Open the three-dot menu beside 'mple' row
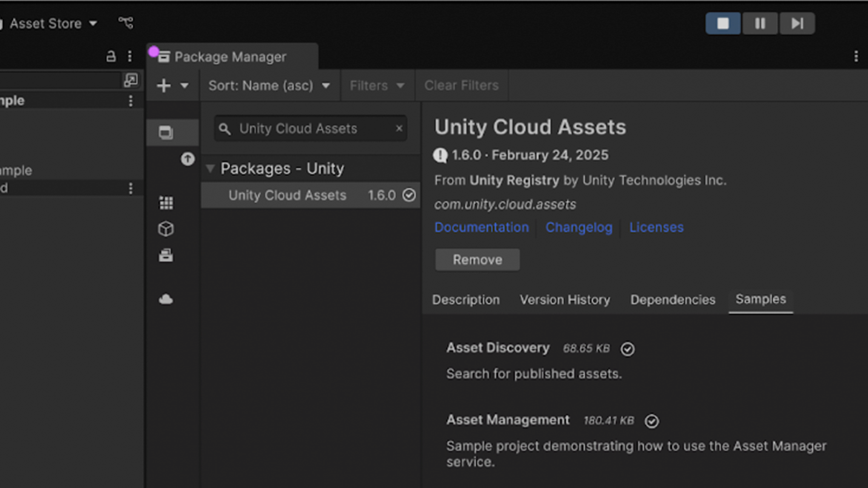Image resolution: width=868 pixels, height=488 pixels. [131, 101]
